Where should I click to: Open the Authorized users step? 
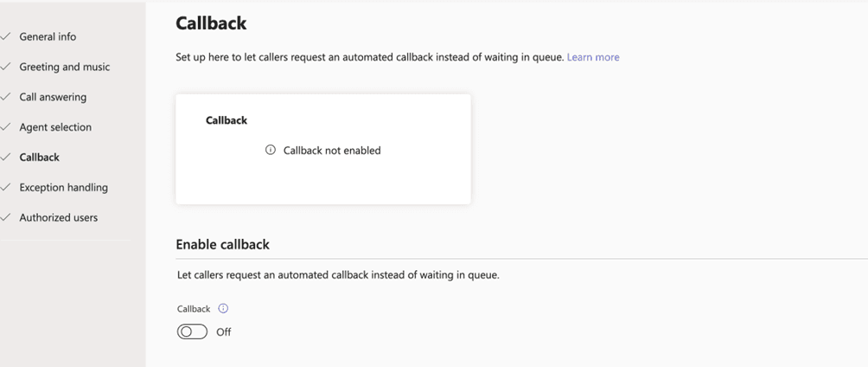click(59, 217)
